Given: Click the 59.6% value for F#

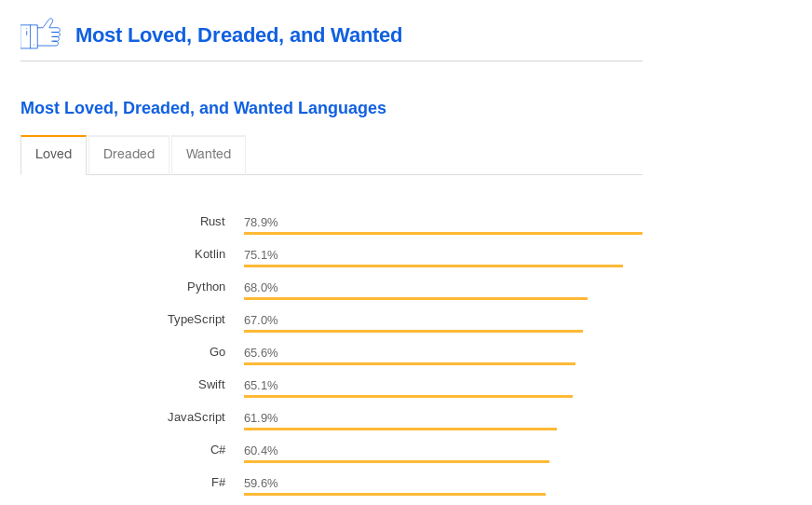Looking at the screenshot, I should point(261,484).
